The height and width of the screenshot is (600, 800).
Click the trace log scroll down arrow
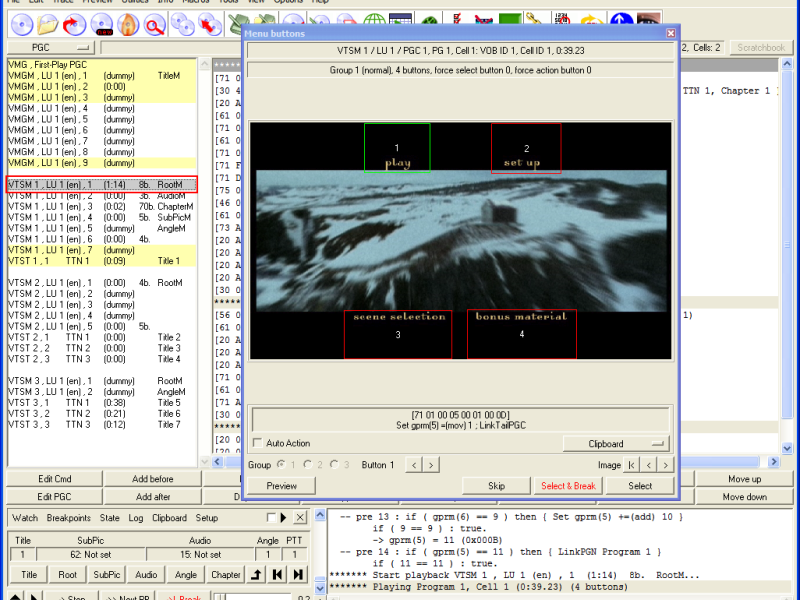pos(320,588)
